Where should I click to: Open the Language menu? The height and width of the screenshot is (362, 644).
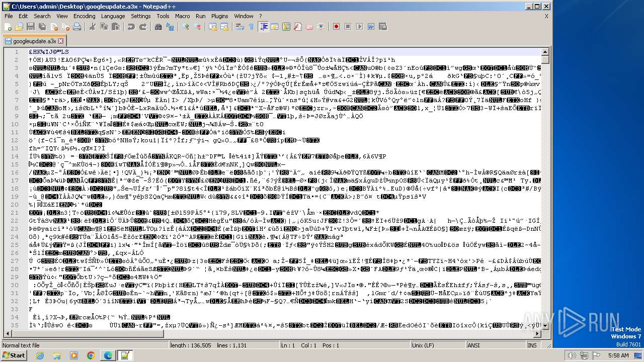pyautogui.click(x=113, y=16)
